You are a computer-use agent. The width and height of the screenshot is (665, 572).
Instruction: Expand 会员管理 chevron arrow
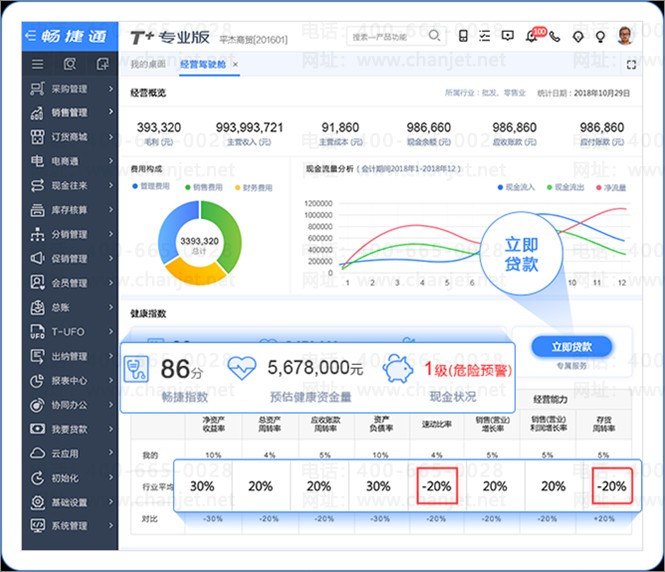click(110, 282)
